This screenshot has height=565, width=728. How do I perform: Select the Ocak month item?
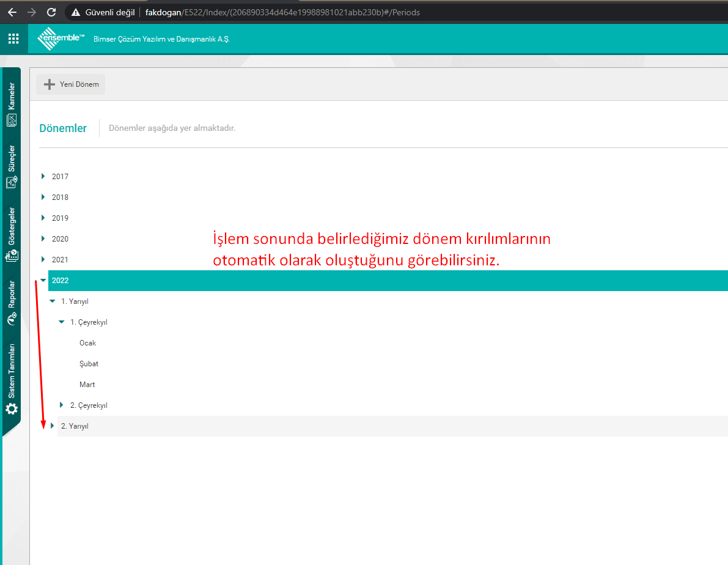87,343
